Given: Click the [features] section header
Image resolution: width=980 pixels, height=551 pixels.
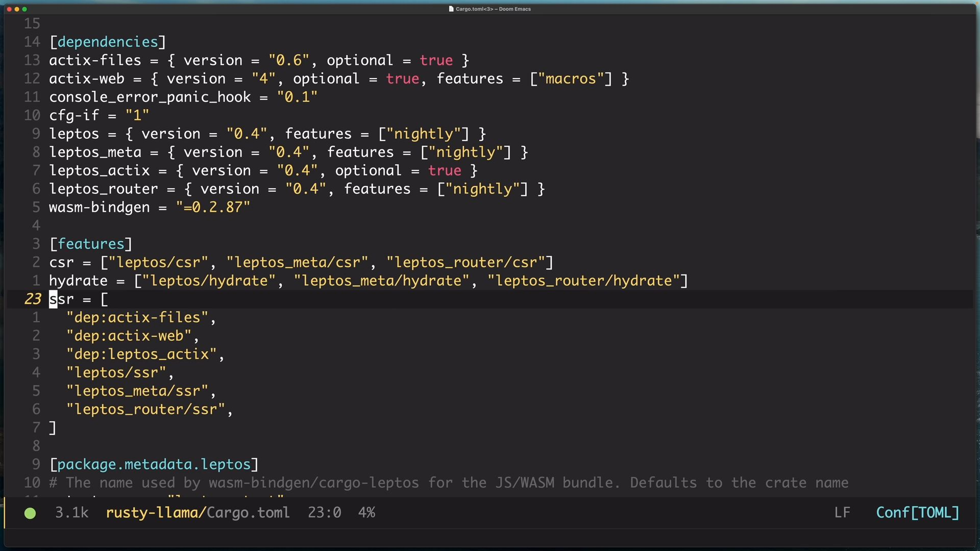Looking at the screenshot, I should click(x=91, y=244).
